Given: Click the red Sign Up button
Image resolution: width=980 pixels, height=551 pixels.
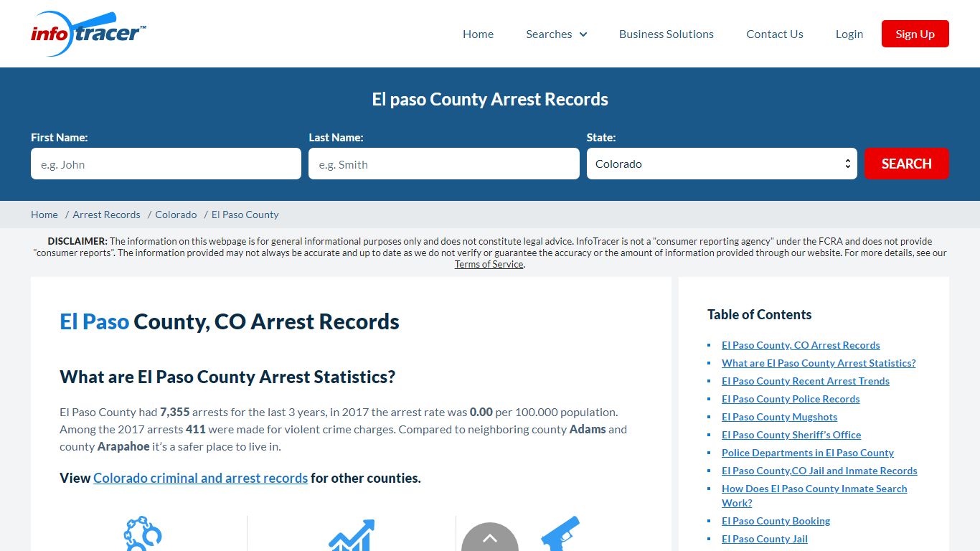Looking at the screenshot, I should (915, 34).
